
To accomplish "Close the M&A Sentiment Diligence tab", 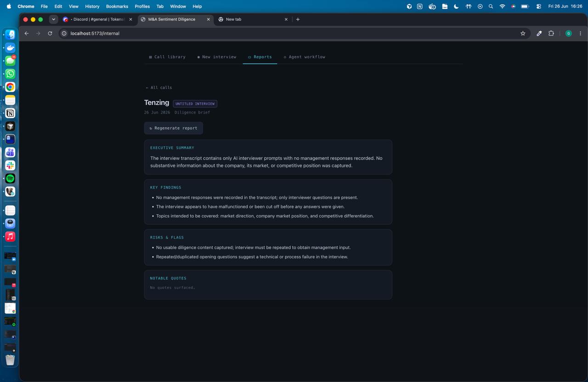I will coord(208,19).
